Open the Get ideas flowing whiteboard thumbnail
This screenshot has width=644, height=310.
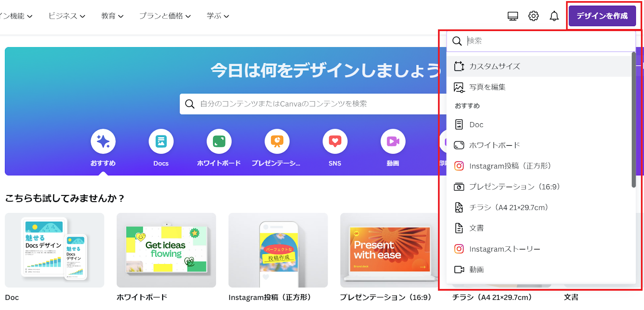click(x=166, y=250)
